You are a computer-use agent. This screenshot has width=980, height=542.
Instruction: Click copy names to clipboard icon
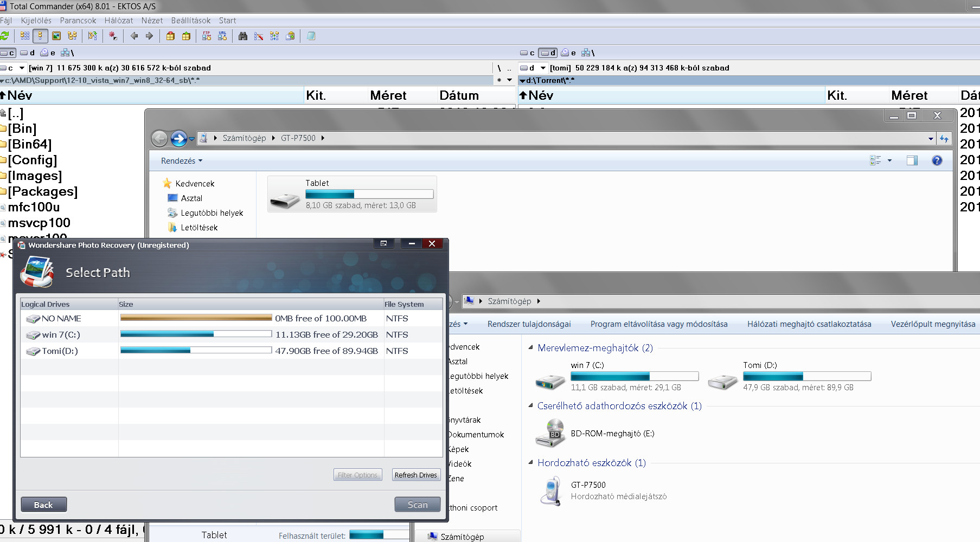pyautogui.click(x=290, y=36)
